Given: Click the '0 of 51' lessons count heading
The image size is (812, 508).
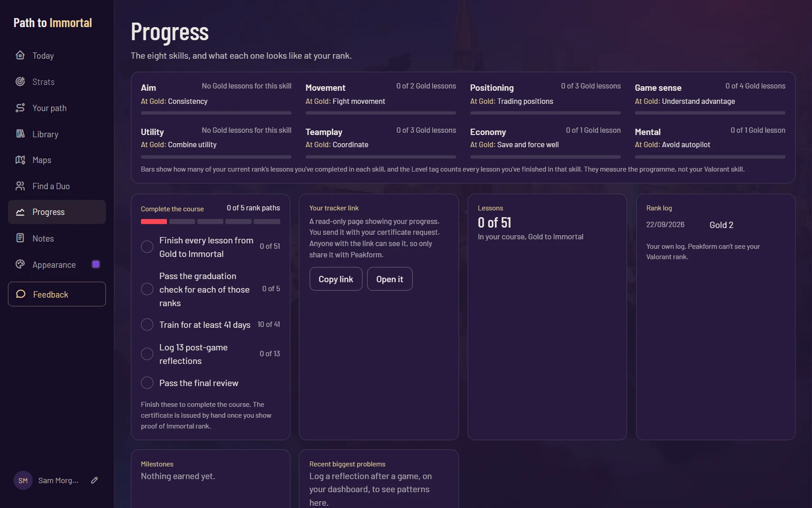Looking at the screenshot, I should coord(494,223).
